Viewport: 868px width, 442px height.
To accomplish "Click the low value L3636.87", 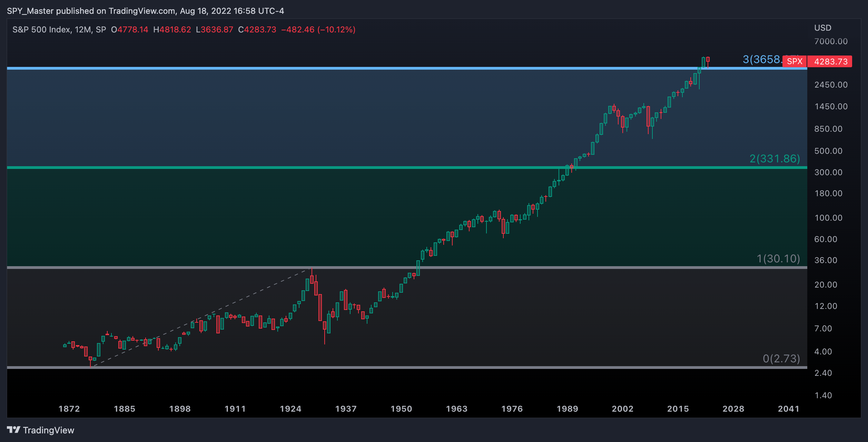I will point(215,30).
